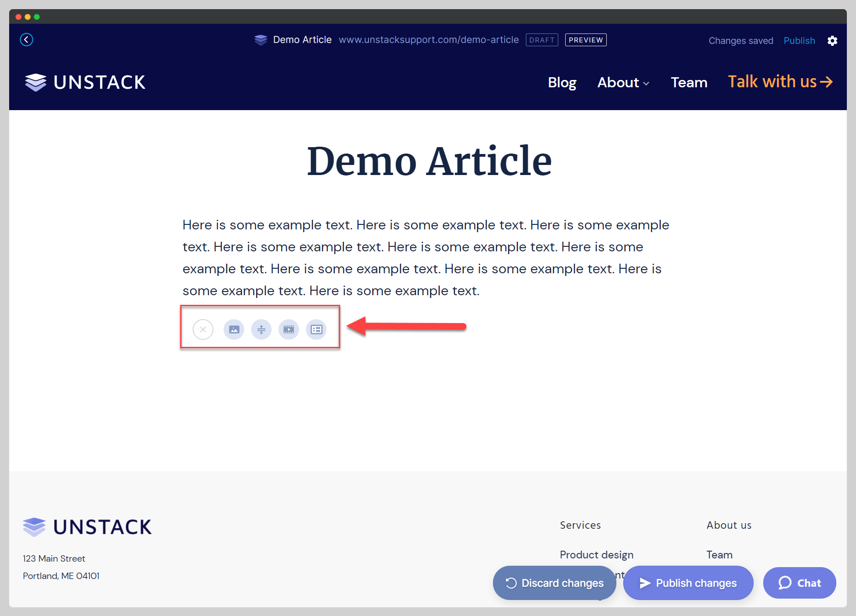Click the PREVIEW button
Image resolution: width=856 pixels, height=616 pixels.
click(x=586, y=40)
